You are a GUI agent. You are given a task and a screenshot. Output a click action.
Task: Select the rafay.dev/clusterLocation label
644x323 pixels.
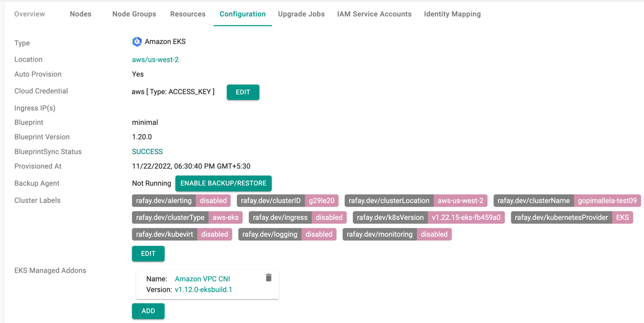(x=389, y=201)
